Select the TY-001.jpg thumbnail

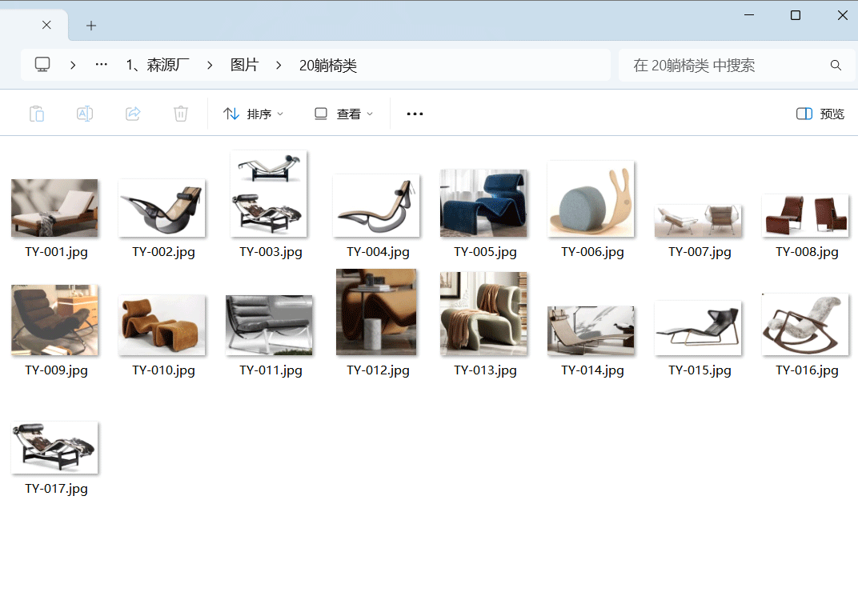pos(54,208)
